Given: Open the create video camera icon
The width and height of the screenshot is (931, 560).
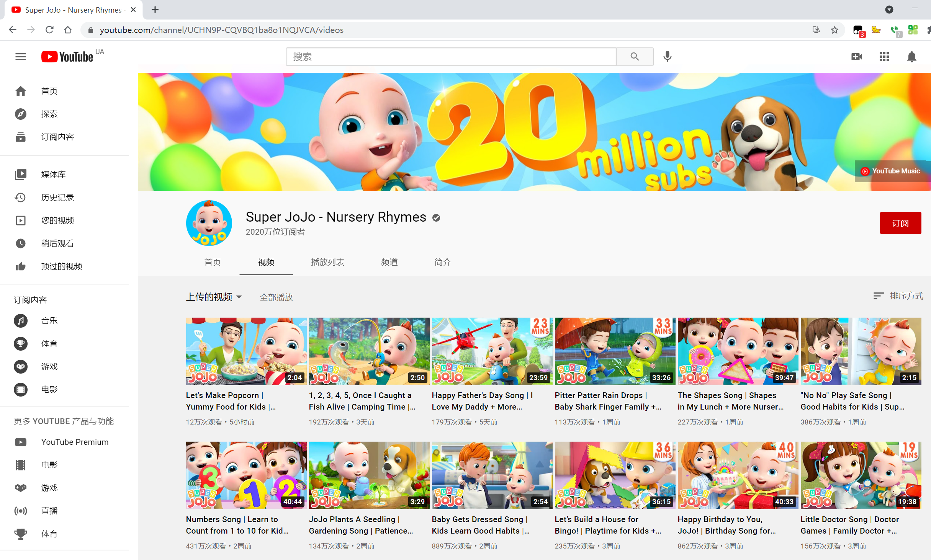Looking at the screenshot, I should (856, 57).
